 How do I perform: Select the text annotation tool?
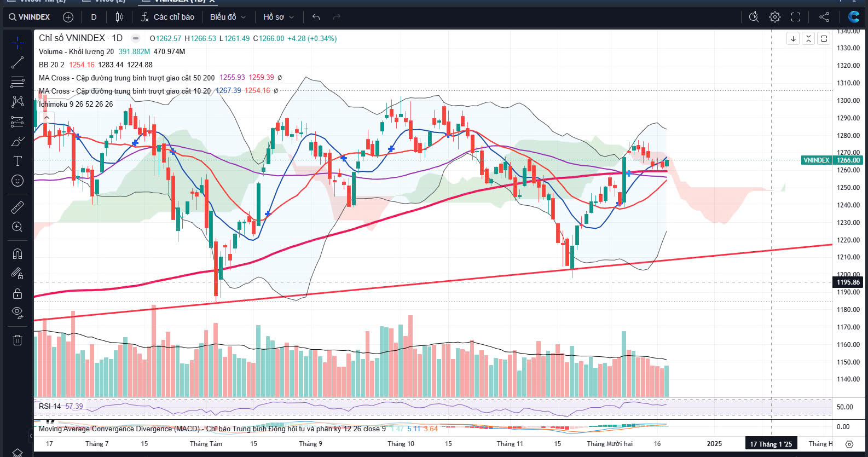pos(18,161)
